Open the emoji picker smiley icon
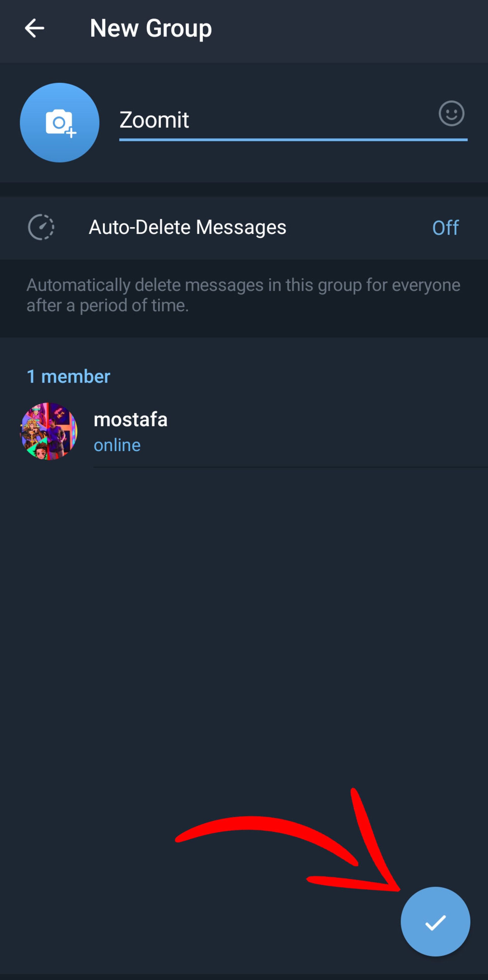 coord(451,113)
